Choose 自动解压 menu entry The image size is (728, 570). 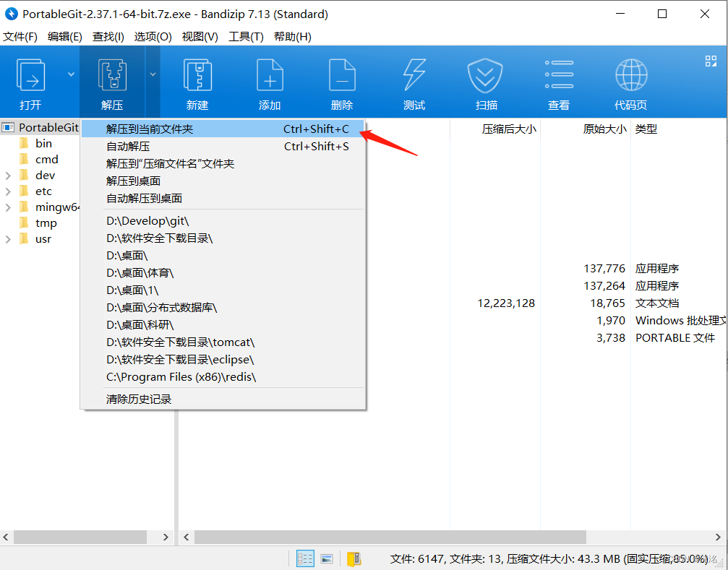pos(223,147)
